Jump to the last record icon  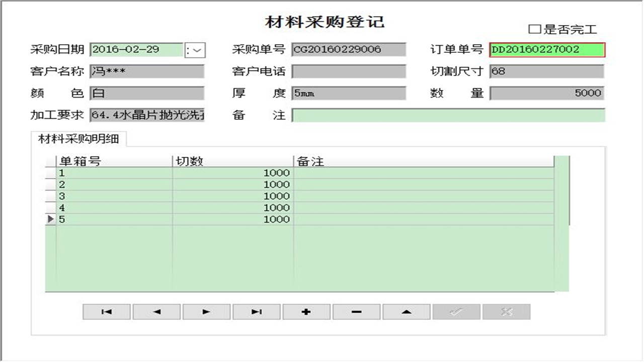[256, 312]
